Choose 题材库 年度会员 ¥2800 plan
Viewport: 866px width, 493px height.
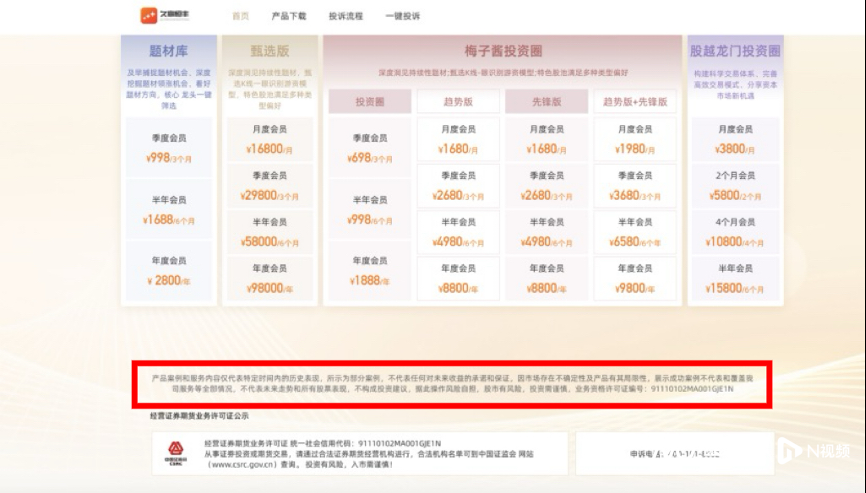click(x=168, y=271)
